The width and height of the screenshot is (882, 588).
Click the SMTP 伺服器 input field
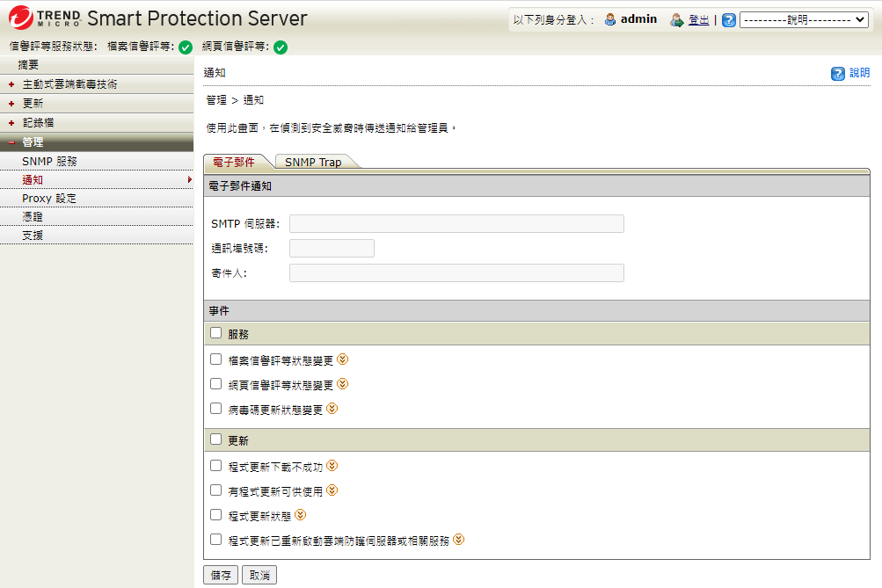[x=456, y=223]
